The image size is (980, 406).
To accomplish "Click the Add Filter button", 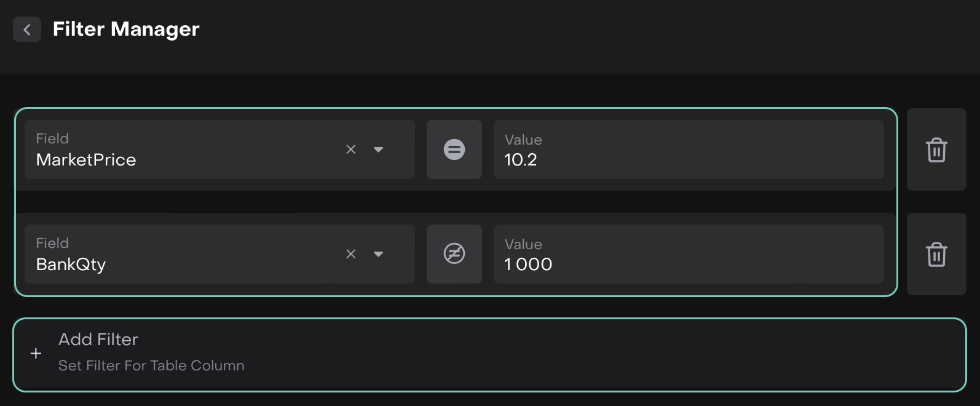I will (489, 354).
